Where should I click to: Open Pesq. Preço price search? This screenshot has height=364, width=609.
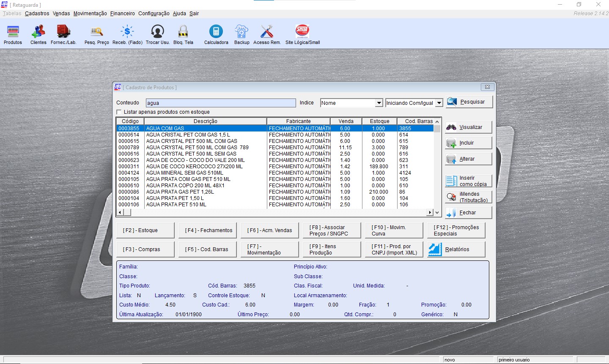tap(97, 32)
